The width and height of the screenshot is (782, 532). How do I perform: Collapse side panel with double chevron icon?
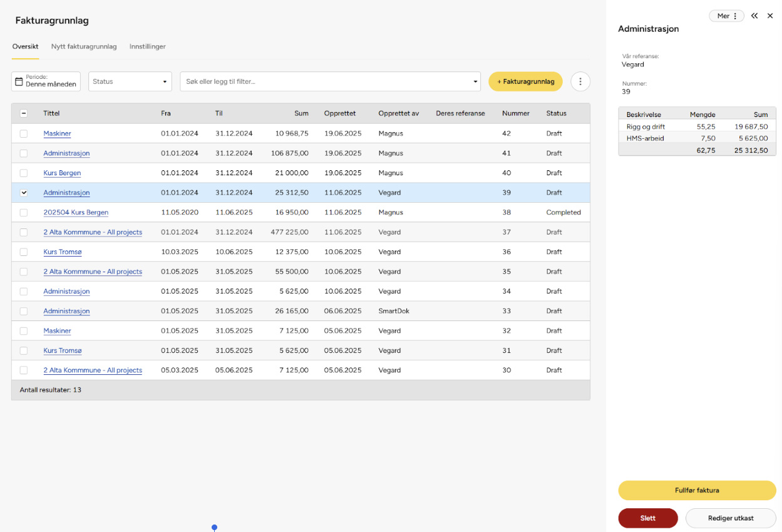coord(754,16)
